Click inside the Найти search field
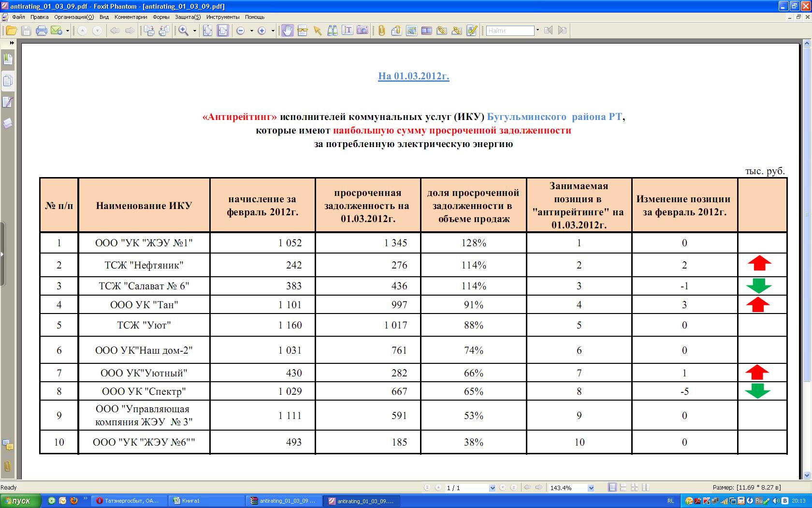Viewport: 812px width, 508px height. click(510, 30)
